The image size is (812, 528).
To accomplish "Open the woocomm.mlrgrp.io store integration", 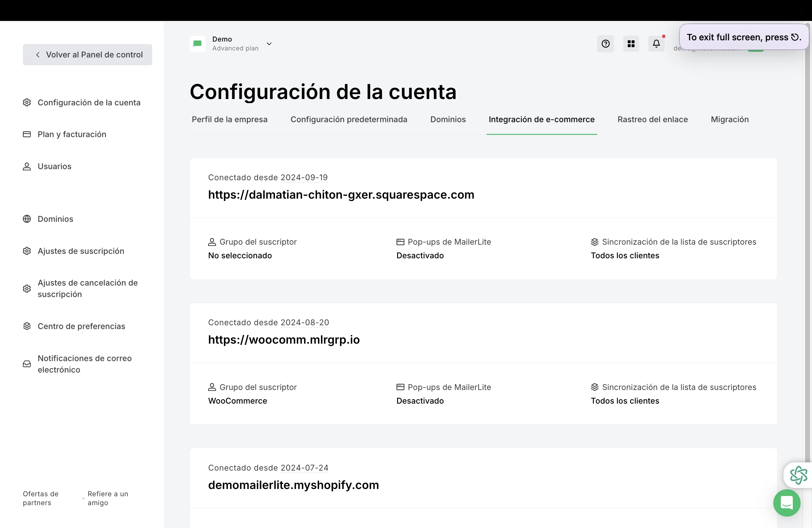I will (x=284, y=340).
